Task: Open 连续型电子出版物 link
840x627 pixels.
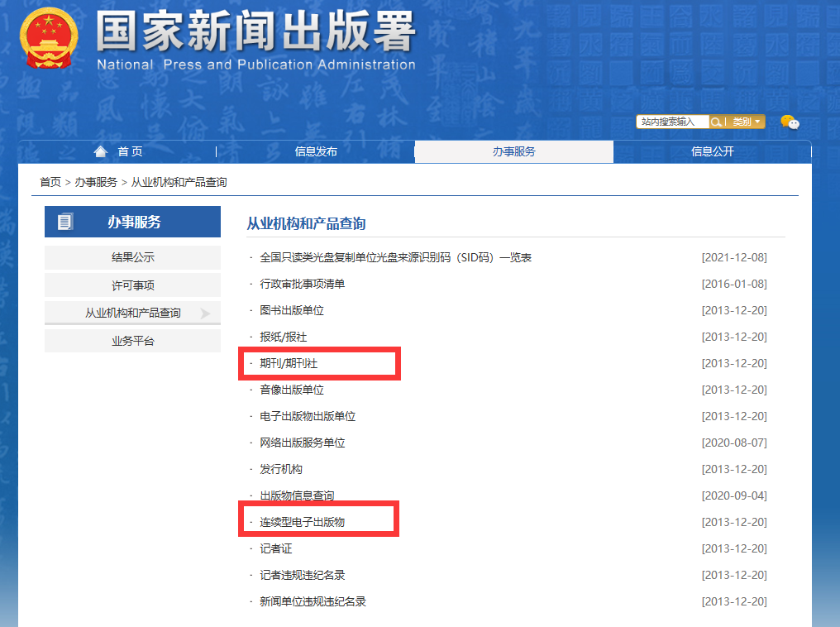Action: pos(302,522)
